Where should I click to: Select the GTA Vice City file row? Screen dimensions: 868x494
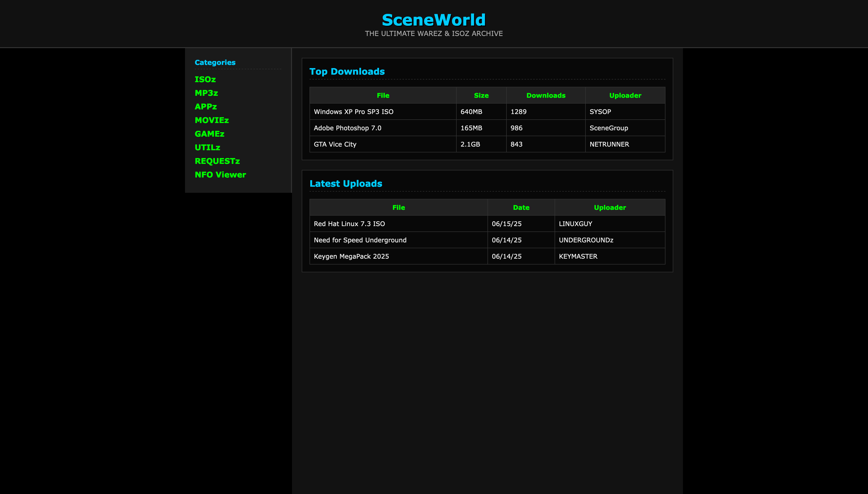tap(335, 144)
